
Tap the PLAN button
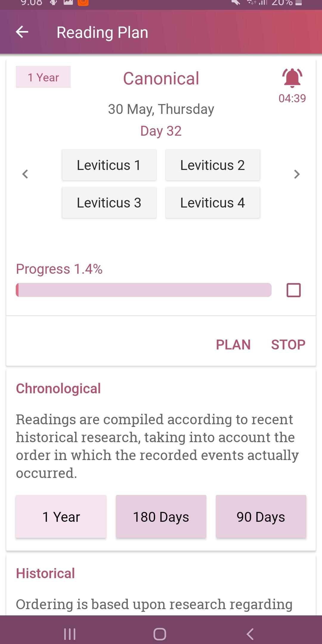233,345
